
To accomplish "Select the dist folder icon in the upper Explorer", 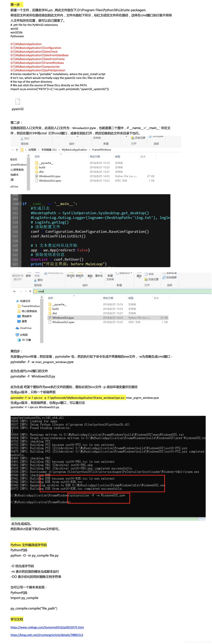I will point(37,172).
